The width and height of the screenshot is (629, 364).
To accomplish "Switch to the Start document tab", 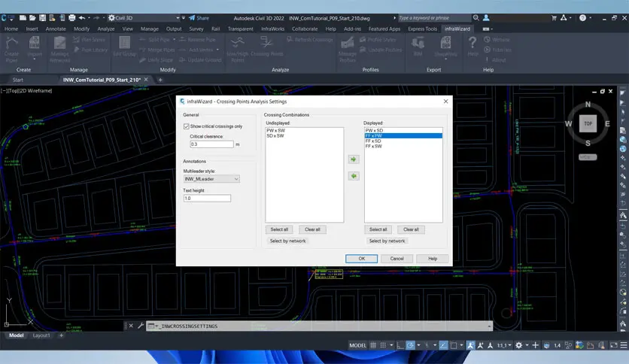I will (x=17, y=80).
